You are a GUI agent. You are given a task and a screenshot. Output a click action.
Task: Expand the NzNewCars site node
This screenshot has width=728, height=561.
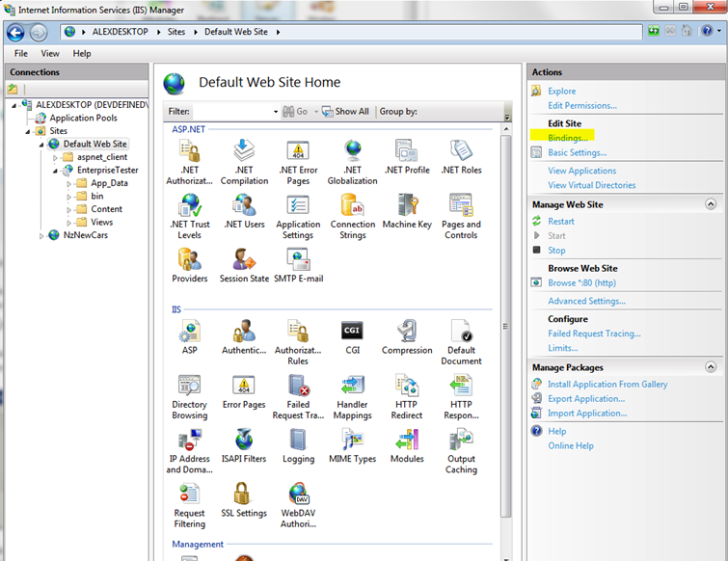[41, 235]
